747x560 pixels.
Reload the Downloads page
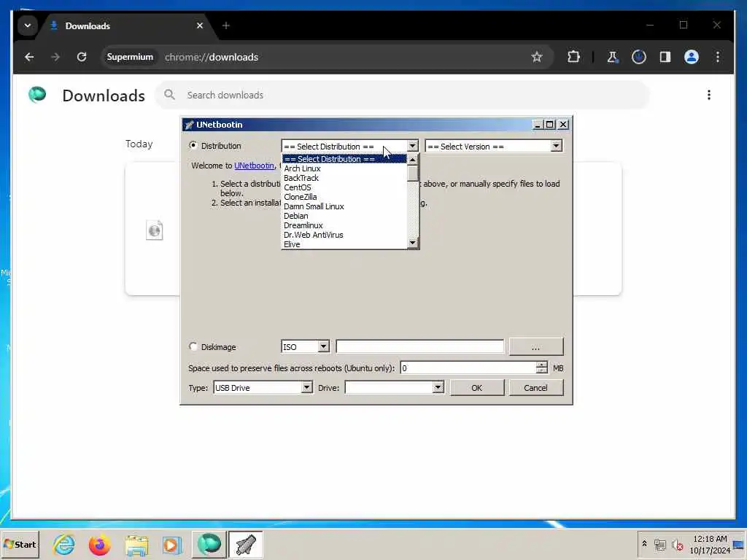82,57
